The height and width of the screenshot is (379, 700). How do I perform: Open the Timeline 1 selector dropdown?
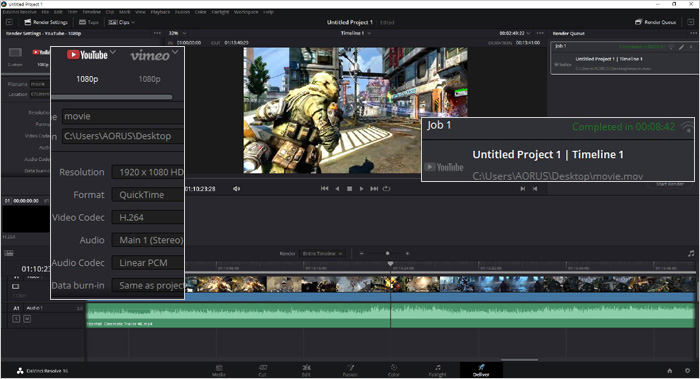coord(356,33)
